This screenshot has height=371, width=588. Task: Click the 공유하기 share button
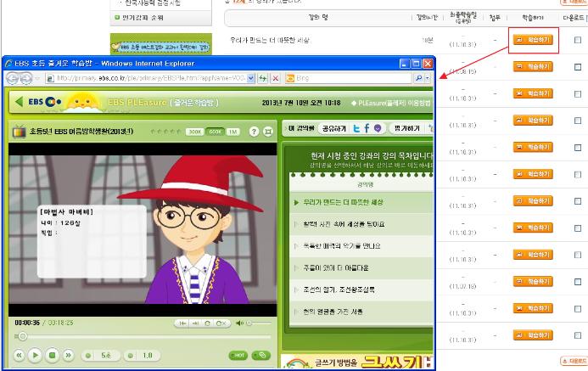point(333,128)
